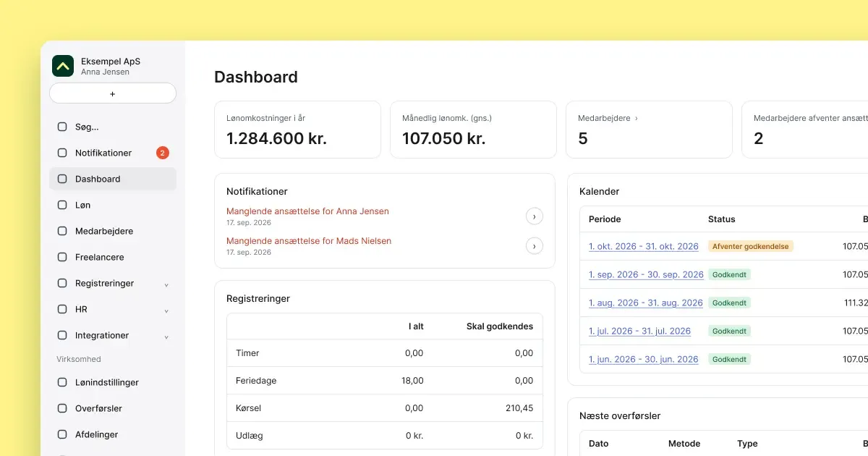Viewport: 868px width, 456px height.
Task: Click the 'Næste overførsler' panel heading
Action: 620,416
